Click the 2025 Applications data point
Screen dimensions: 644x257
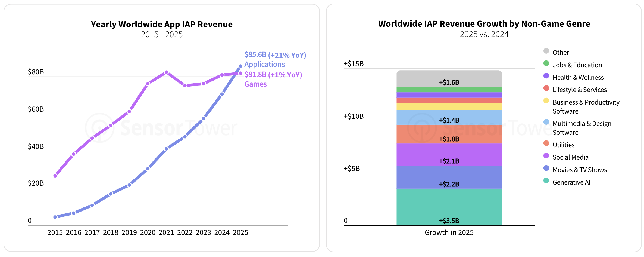point(240,66)
